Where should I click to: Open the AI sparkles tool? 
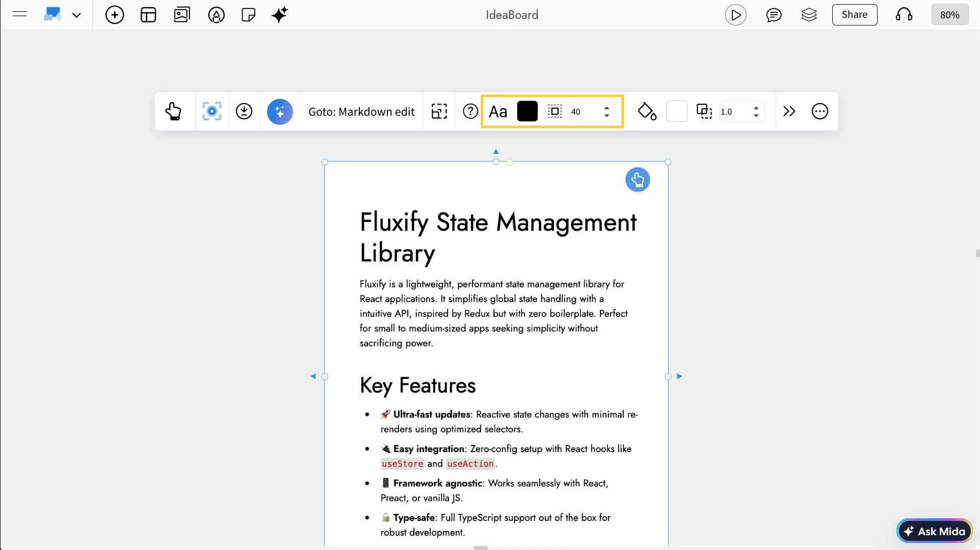(x=279, y=15)
